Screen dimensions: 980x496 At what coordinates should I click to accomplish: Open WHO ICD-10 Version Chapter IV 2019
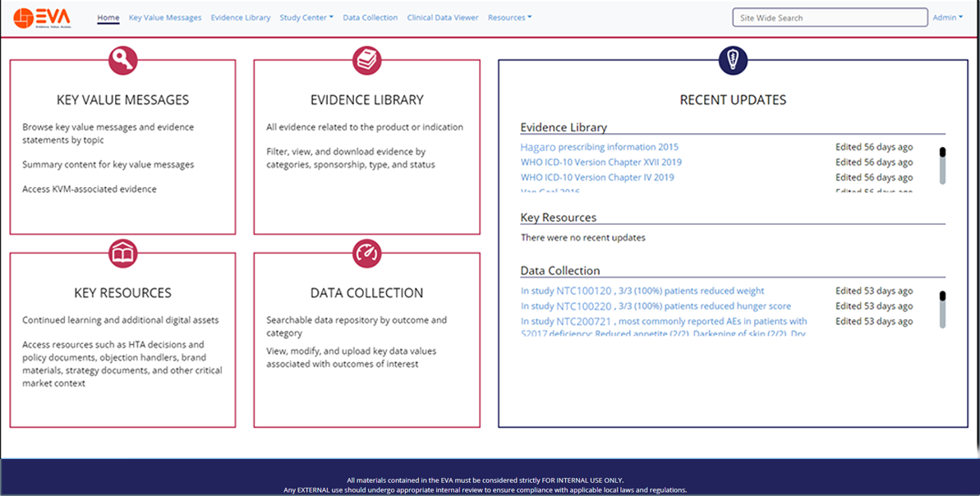tap(597, 177)
